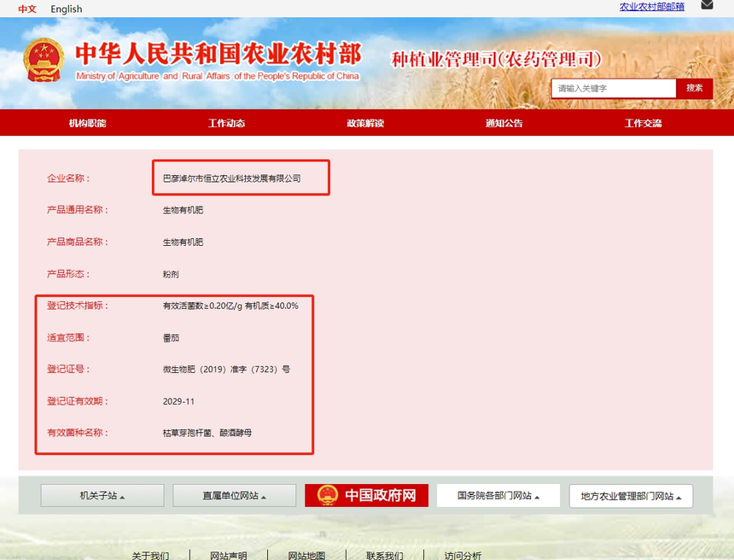
Task: Click the 请输入关键字 search field
Action: point(614,89)
